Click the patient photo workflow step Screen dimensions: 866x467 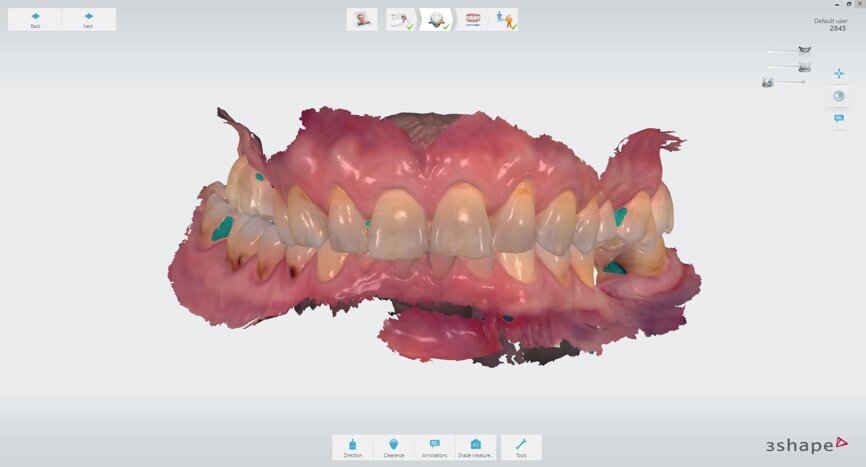pyautogui.click(x=361, y=19)
